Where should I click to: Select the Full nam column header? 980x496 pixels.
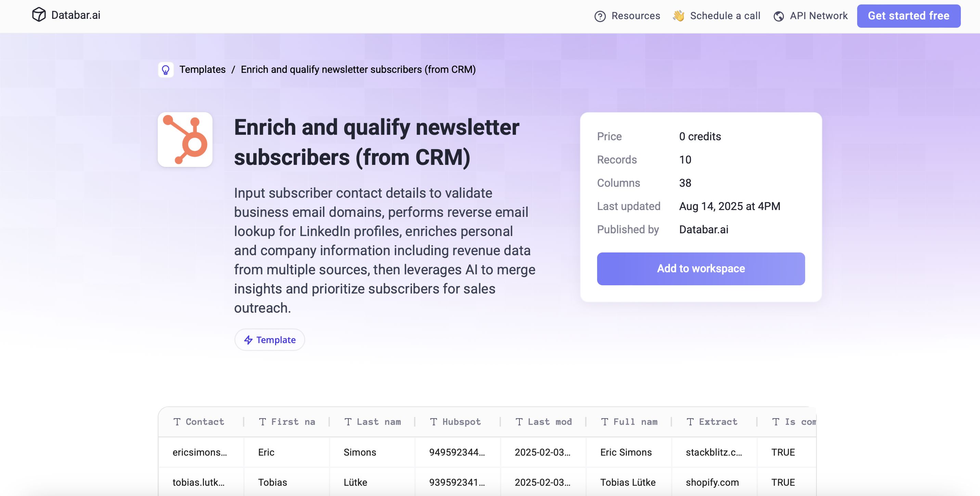coord(629,421)
